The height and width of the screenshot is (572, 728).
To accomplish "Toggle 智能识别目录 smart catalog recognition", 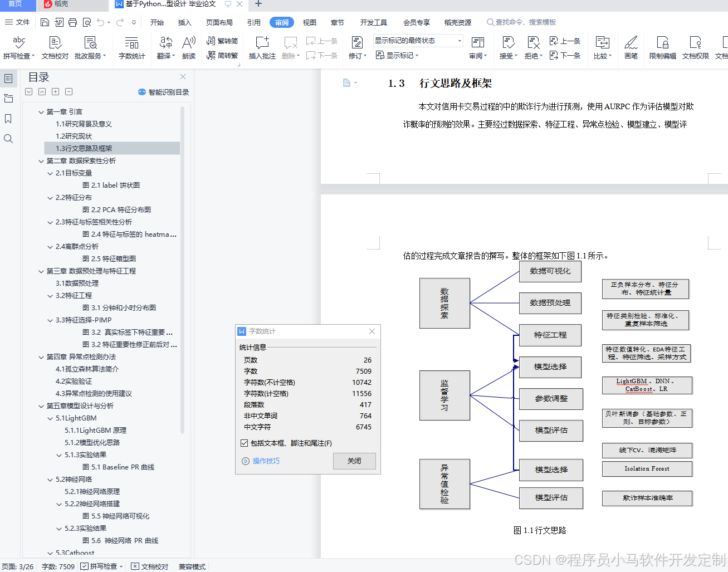I will point(162,92).
